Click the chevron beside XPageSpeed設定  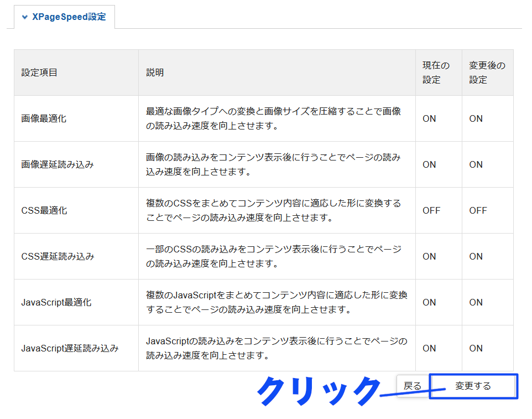(25, 17)
